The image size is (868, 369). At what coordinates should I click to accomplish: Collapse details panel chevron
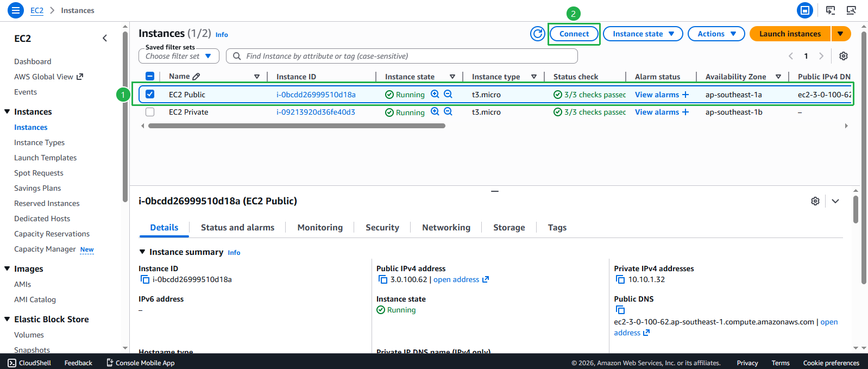[835, 201]
